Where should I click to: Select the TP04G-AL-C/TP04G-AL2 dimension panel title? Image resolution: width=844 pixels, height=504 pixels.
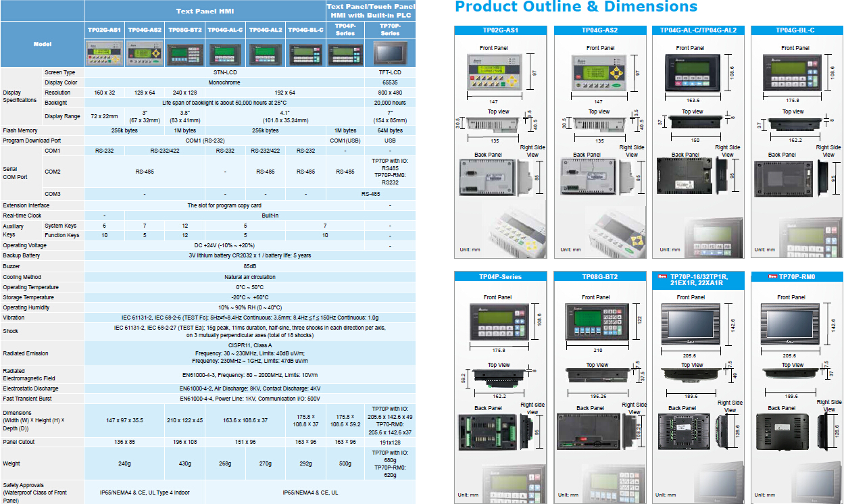click(x=699, y=30)
